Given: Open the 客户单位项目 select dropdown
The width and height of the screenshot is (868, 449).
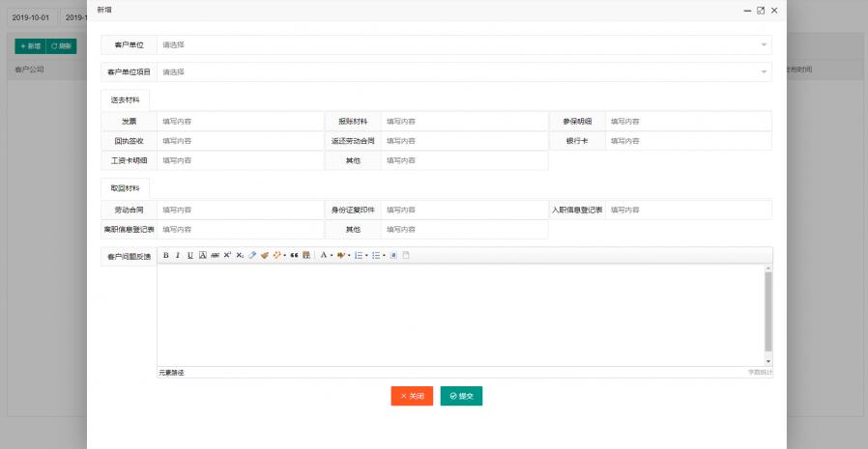Looking at the screenshot, I should 464,71.
